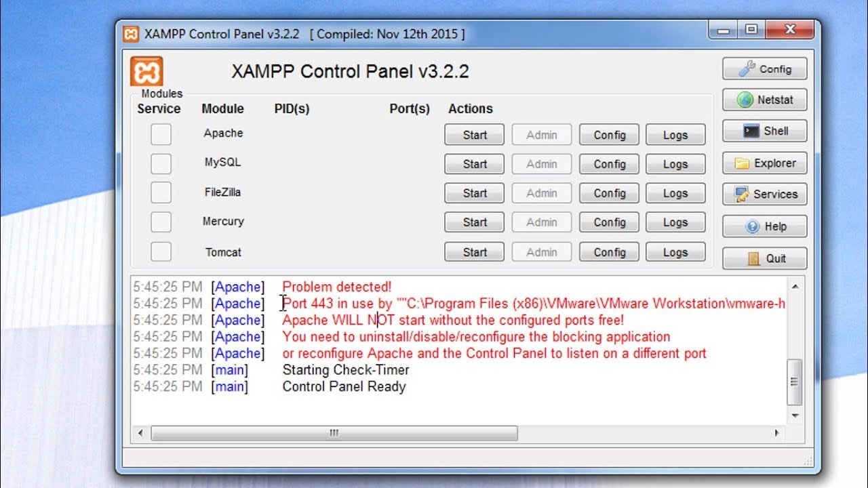This screenshot has width=868, height=488.
Task: Open Explorer folder button
Action: pyautogui.click(x=765, y=163)
